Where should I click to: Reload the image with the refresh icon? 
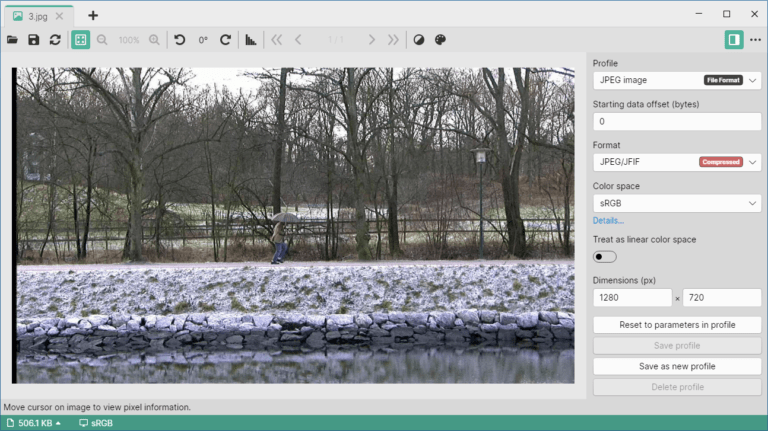(55, 40)
